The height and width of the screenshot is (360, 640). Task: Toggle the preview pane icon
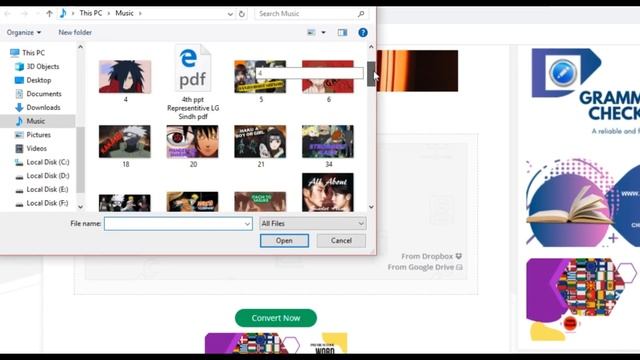[342, 32]
